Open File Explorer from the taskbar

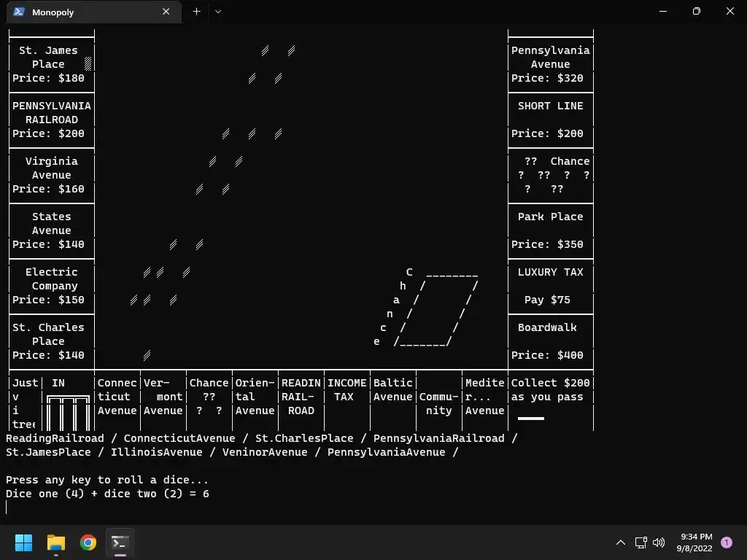[55, 542]
